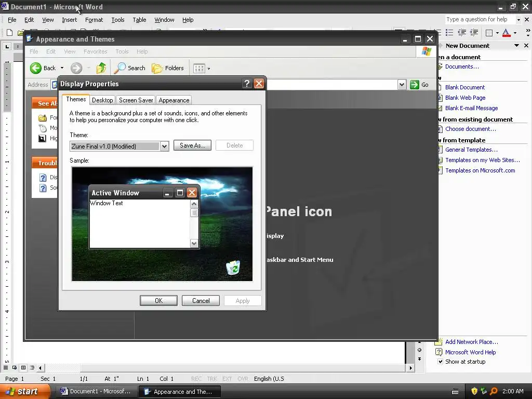Click the help question mark in Display Properties
532x399 pixels.
click(247, 84)
